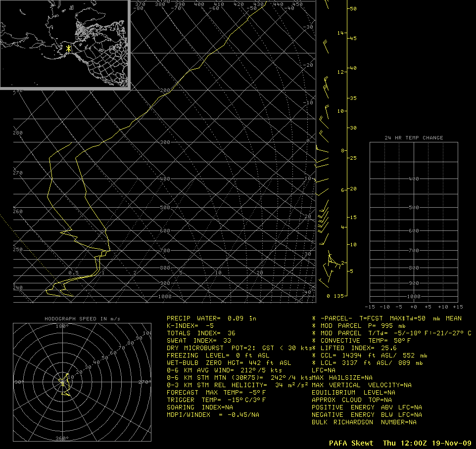Select POSITIVE ENERGY ABV LFC=NA

pyautogui.click(x=367, y=407)
